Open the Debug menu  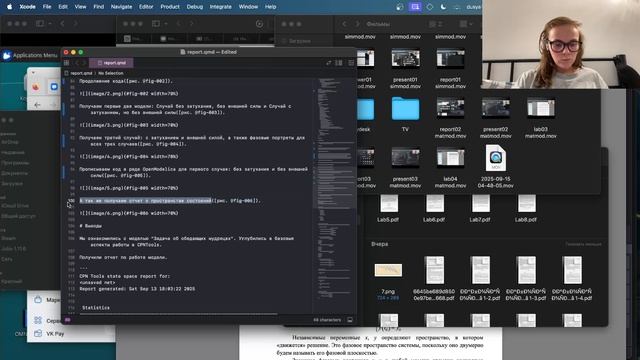[195, 7]
